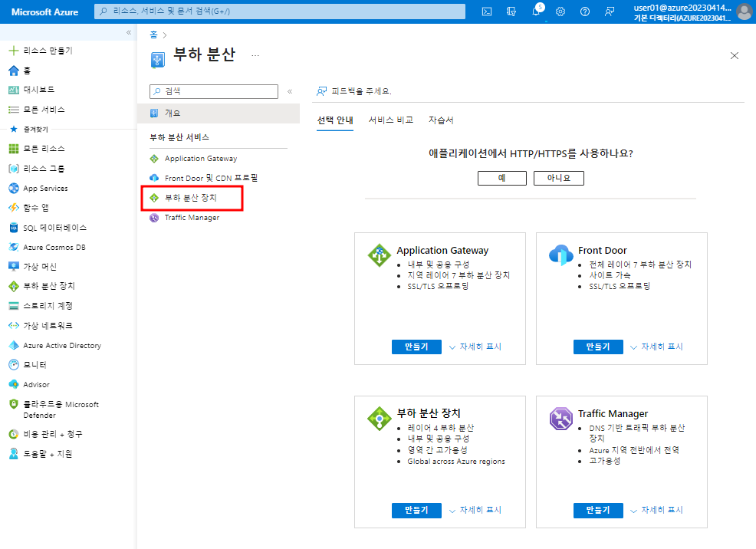The image size is (756, 549).
Task: Click the App Services icon
Action: (x=14, y=188)
